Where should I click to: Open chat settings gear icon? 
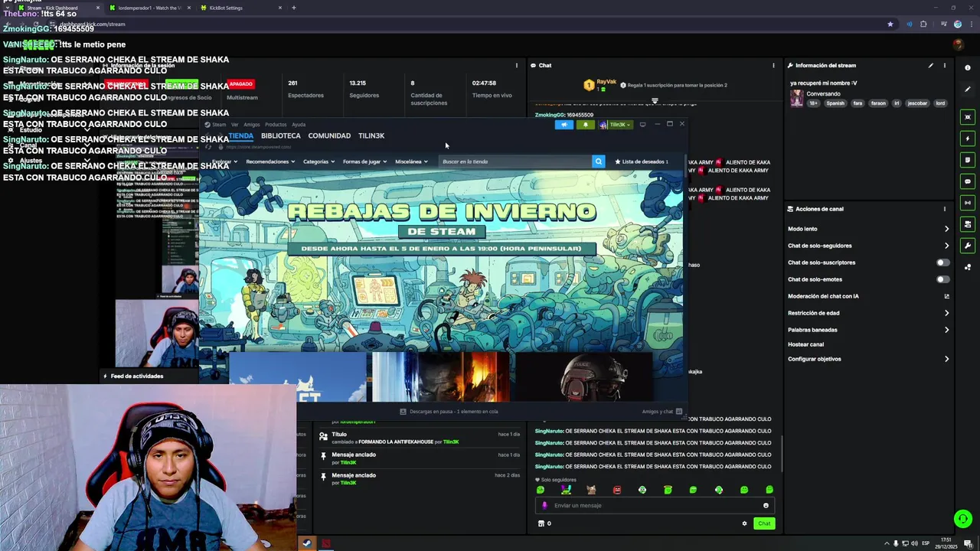(x=744, y=523)
